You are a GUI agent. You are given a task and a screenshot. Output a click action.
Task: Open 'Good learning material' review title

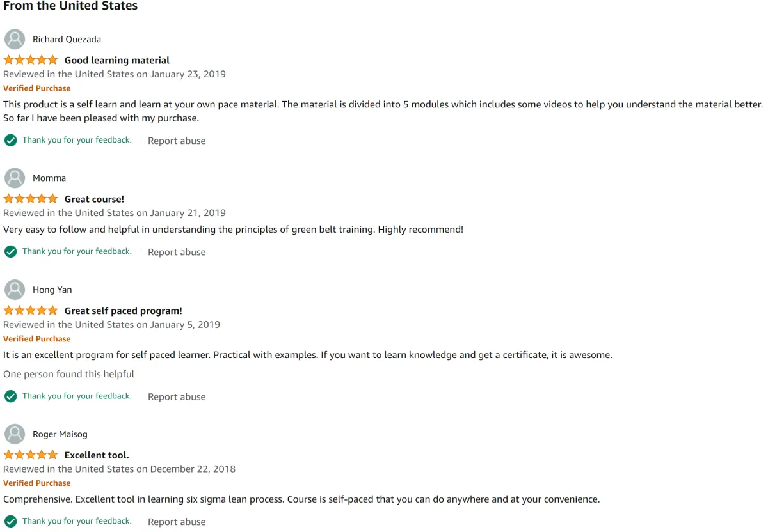[117, 60]
